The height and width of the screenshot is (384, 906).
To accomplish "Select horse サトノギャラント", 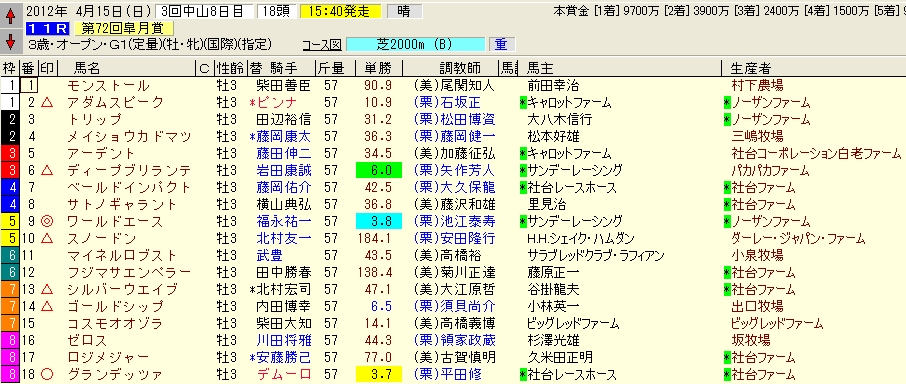I will (x=121, y=204).
